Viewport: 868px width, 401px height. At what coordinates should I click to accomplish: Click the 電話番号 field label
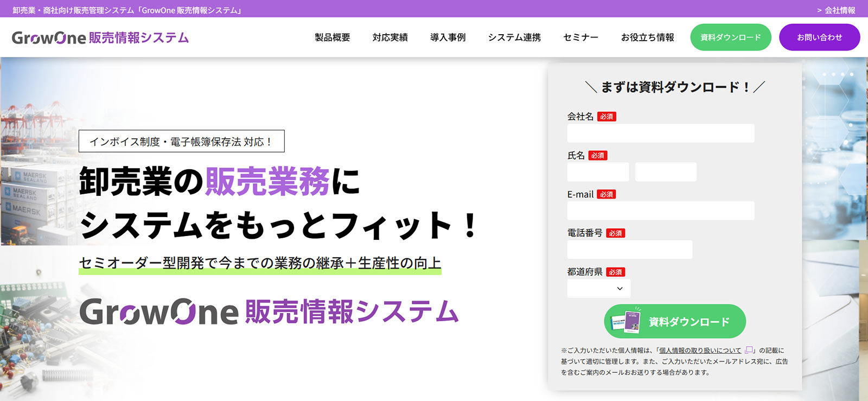tap(585, 233)
